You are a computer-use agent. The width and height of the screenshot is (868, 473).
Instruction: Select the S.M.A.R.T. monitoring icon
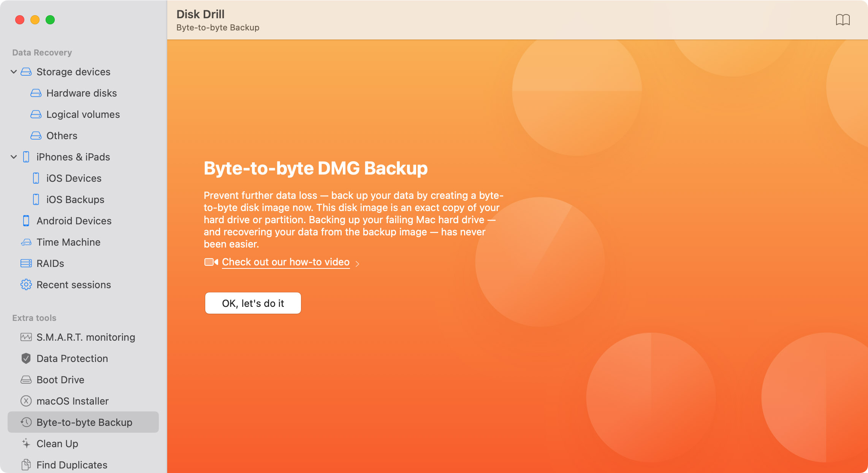click(x=25, y=337)
